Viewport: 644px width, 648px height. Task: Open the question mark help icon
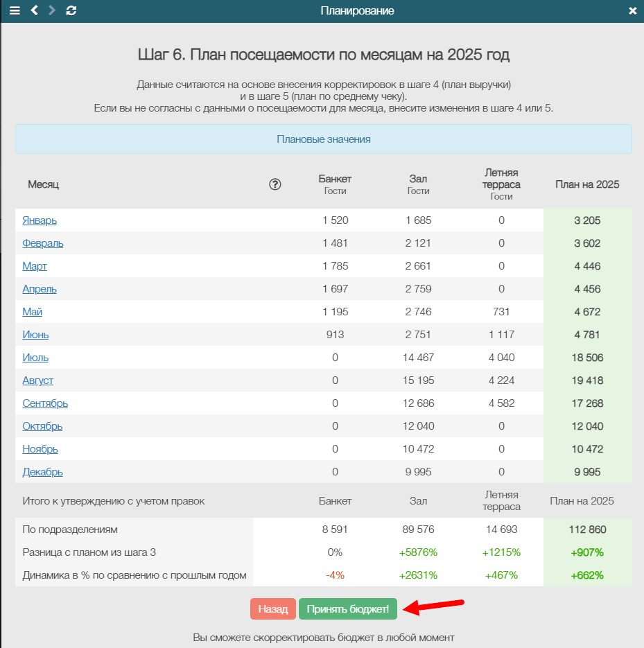275,184
